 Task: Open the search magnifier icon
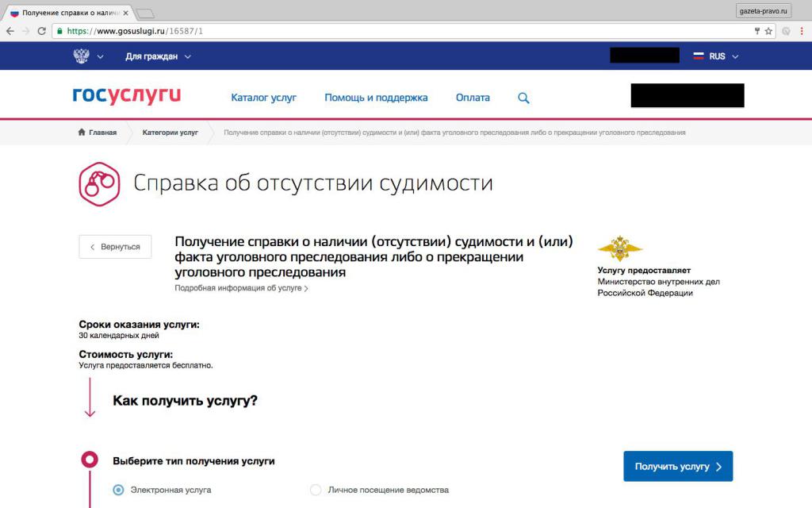click(523, 98)
